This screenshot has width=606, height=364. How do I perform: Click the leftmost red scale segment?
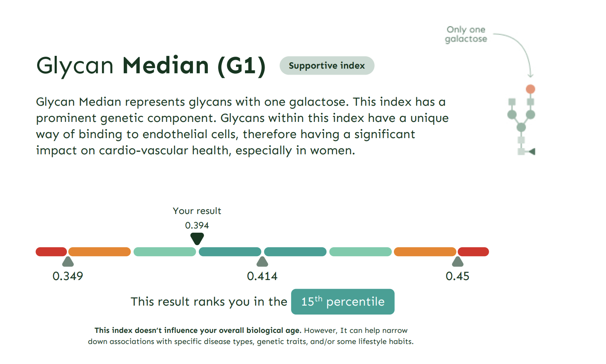point(51,252)
